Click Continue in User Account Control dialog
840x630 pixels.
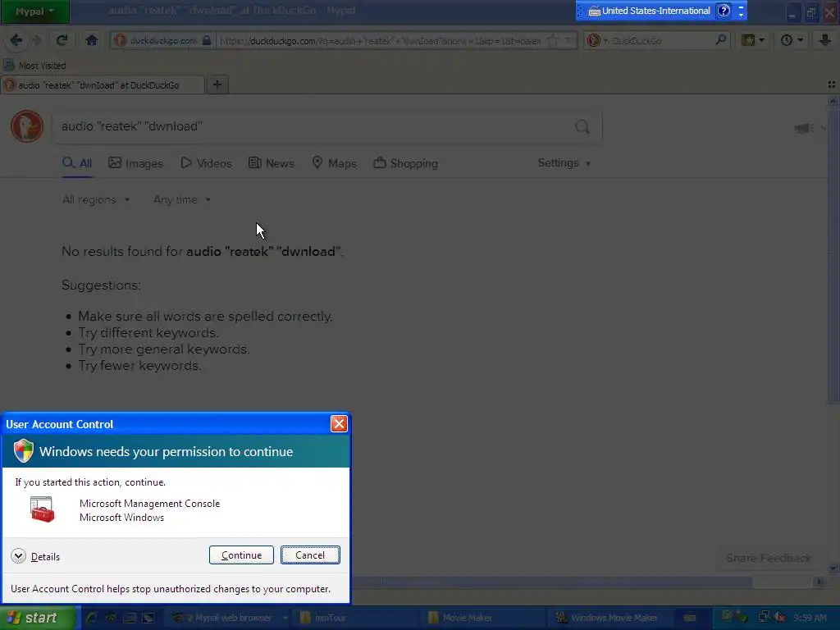241,555
